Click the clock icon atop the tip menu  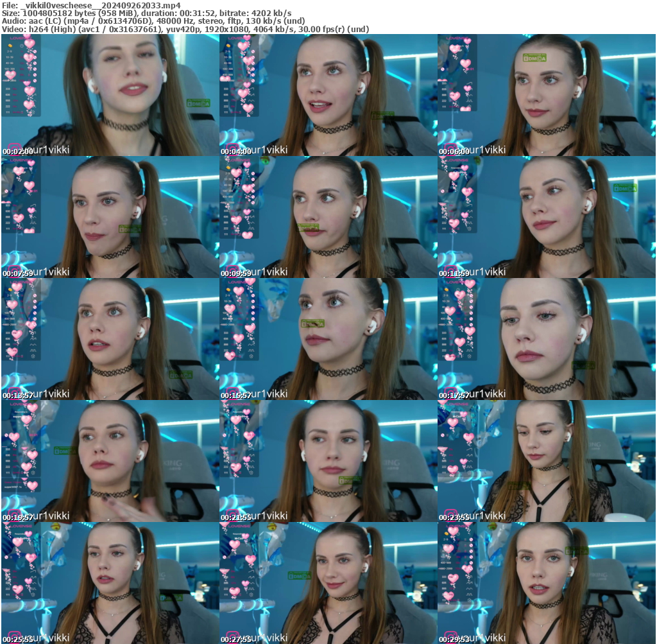click(x=22, y=46)
